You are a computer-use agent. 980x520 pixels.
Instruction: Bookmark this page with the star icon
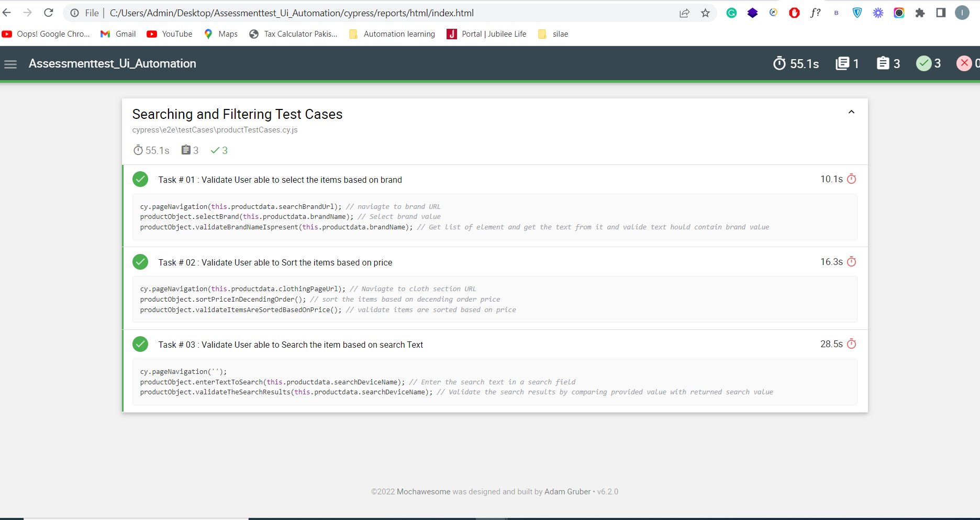(706, 13)
